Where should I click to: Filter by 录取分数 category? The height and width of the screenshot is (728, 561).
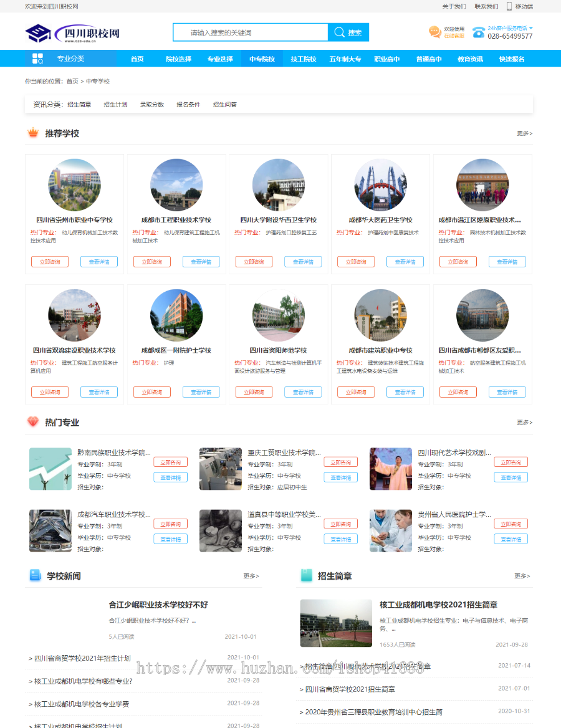coord(152,105)
